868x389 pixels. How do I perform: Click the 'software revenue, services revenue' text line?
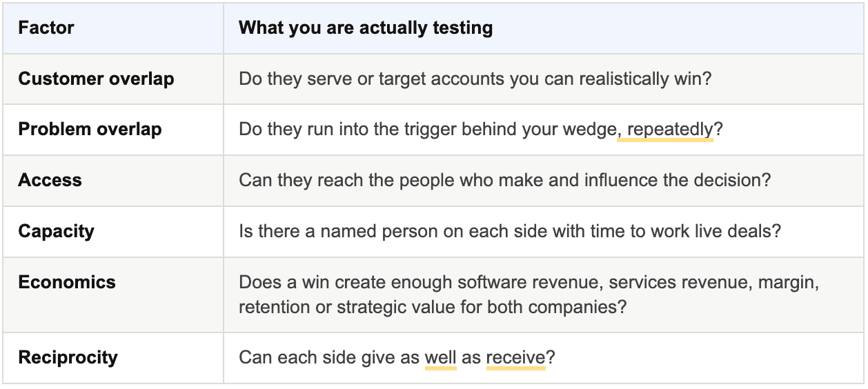[529, 282]
